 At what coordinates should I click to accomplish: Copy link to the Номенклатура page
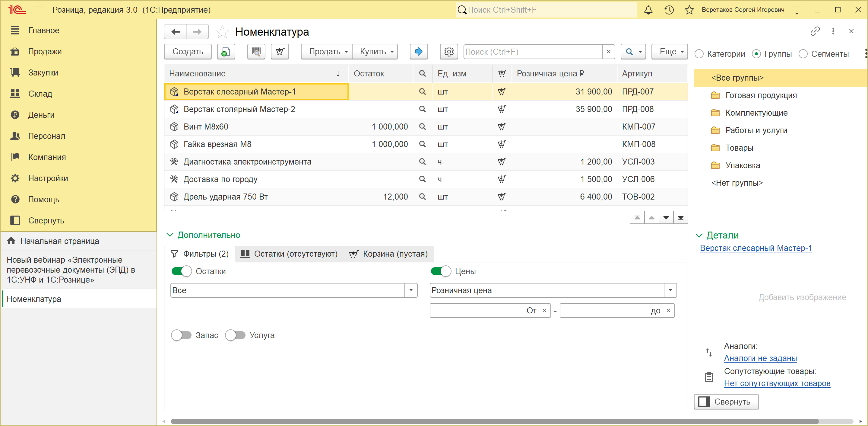tap(815, 31)
